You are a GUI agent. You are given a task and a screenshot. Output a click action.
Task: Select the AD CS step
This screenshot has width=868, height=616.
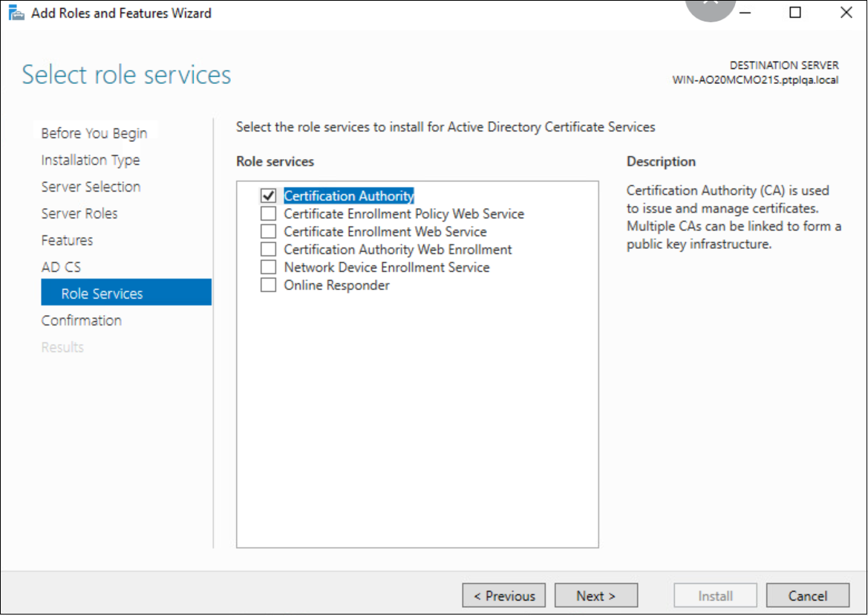point(61,267)
